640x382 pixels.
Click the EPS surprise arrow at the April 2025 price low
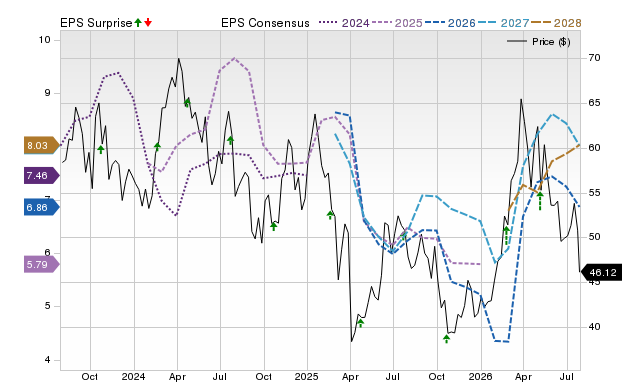click(360, 323)
